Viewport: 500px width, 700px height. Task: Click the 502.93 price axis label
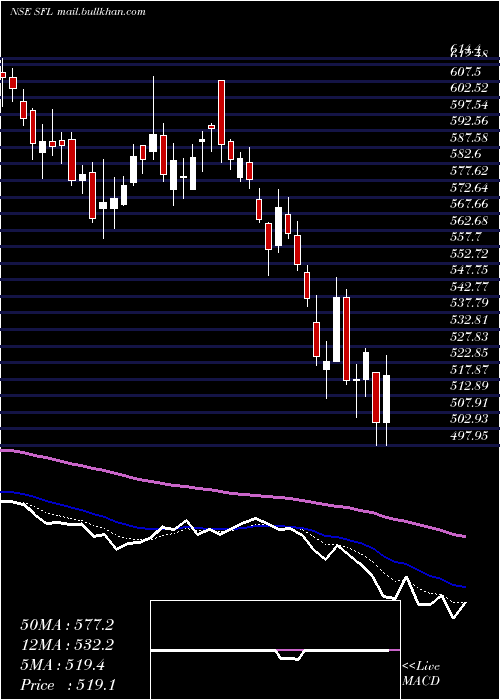point(469,420)
